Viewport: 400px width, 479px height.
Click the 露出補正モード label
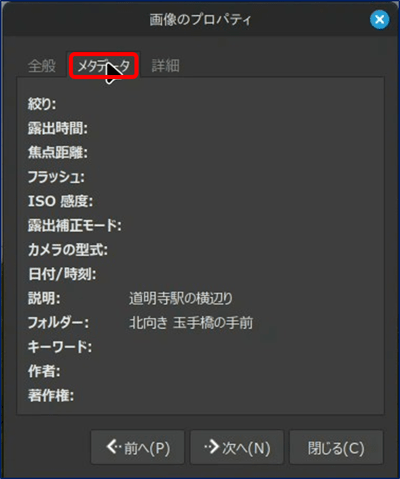[x=75, y=226]
